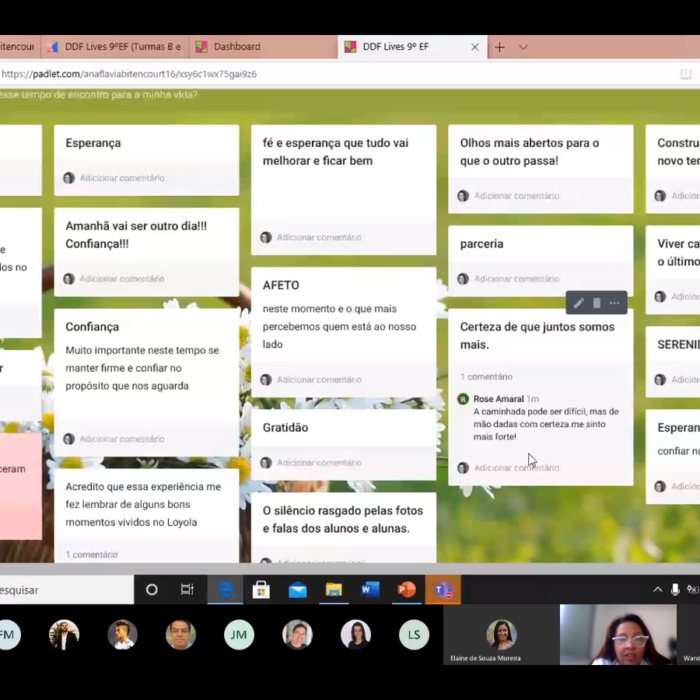Click the "1 comentário" link on Certeza post
This screenshot has width=700, height=700.
486,377
